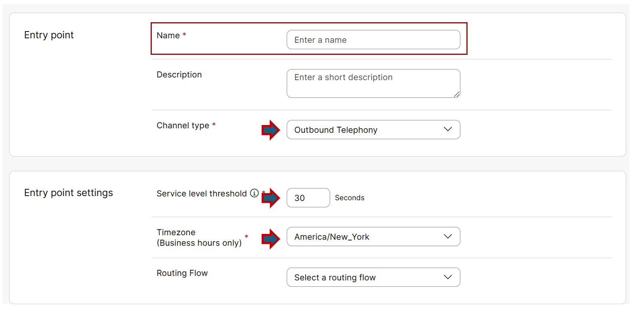Click the Seconds unit text

pos(349,198)
